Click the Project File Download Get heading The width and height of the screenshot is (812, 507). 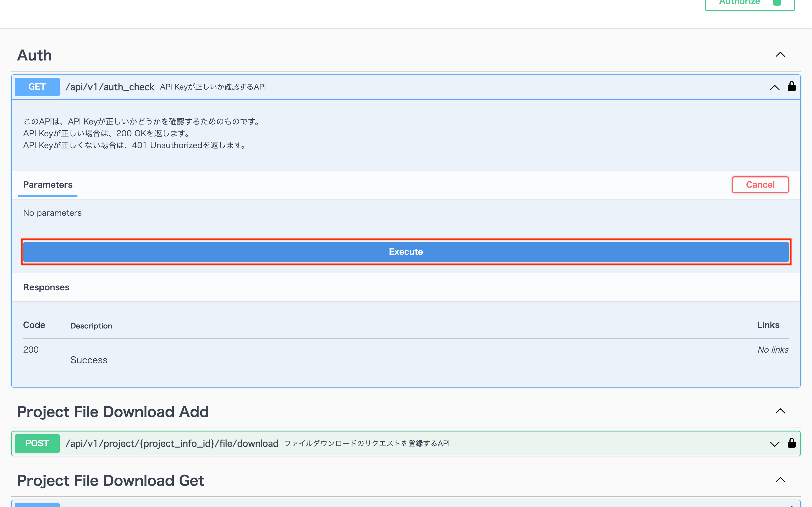pos(111,481)
